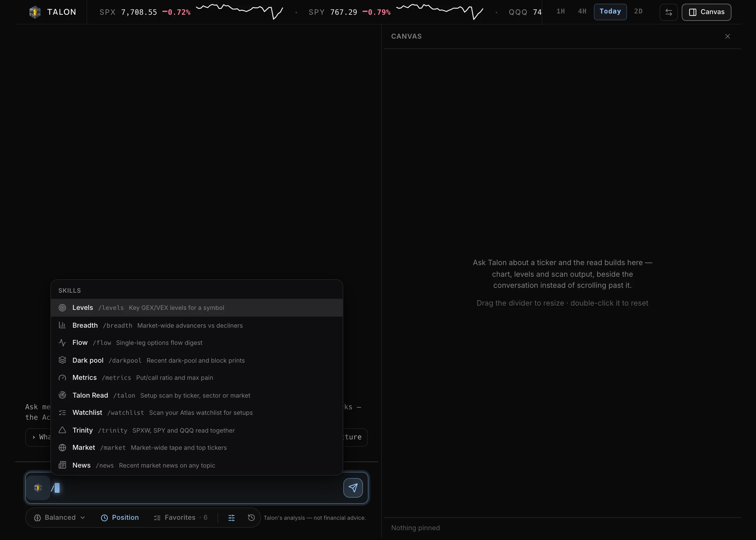
Task: Click the Talon's analysis disclaimer text
Action: click(314, 518)
